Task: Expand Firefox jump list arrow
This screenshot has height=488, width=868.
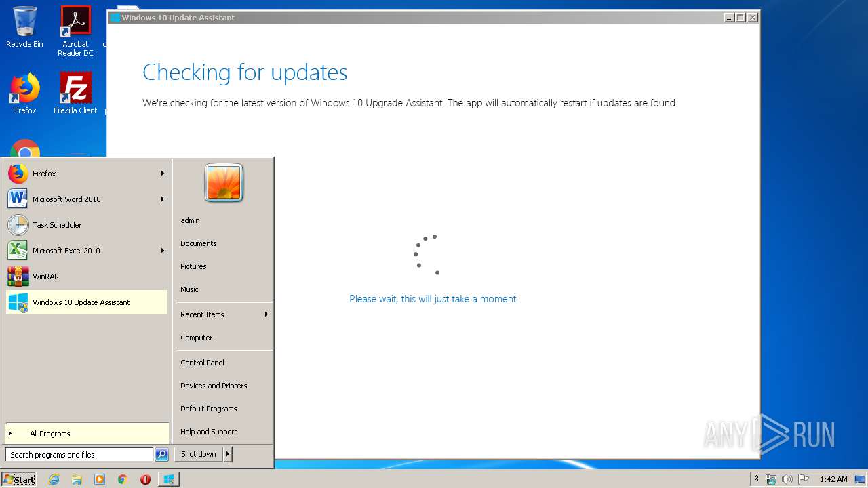Action: click(162, 174)
